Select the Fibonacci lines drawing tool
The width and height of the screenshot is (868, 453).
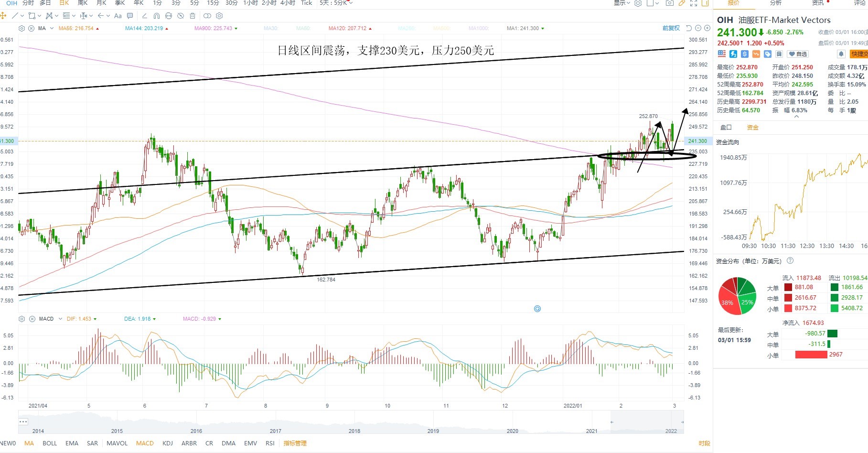tap(66, 16)
